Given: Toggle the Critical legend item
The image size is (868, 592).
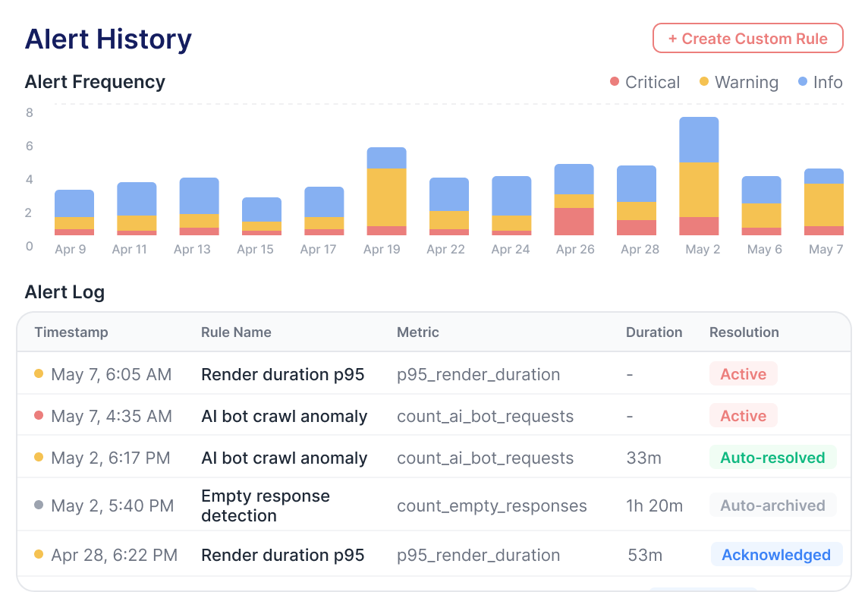Looking at the screenshot, I should (645, 82).
